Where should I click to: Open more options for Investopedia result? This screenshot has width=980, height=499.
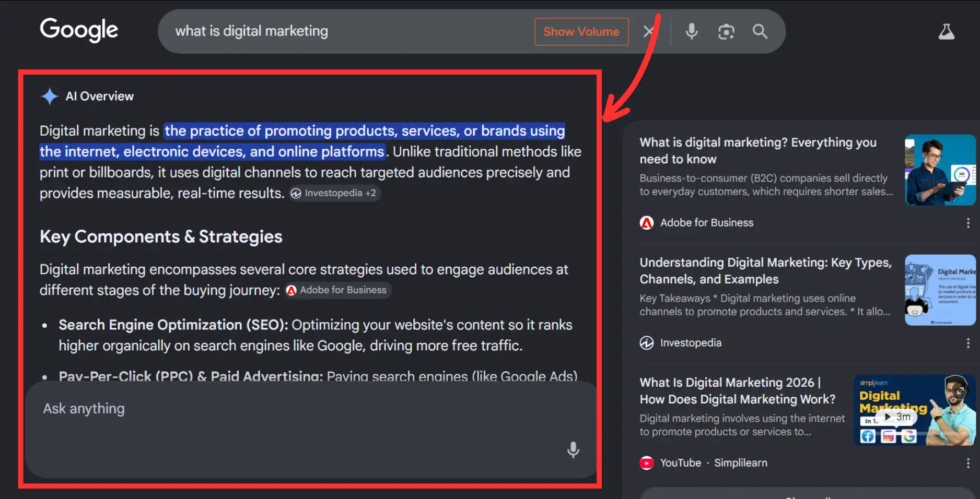click(968, 343)
